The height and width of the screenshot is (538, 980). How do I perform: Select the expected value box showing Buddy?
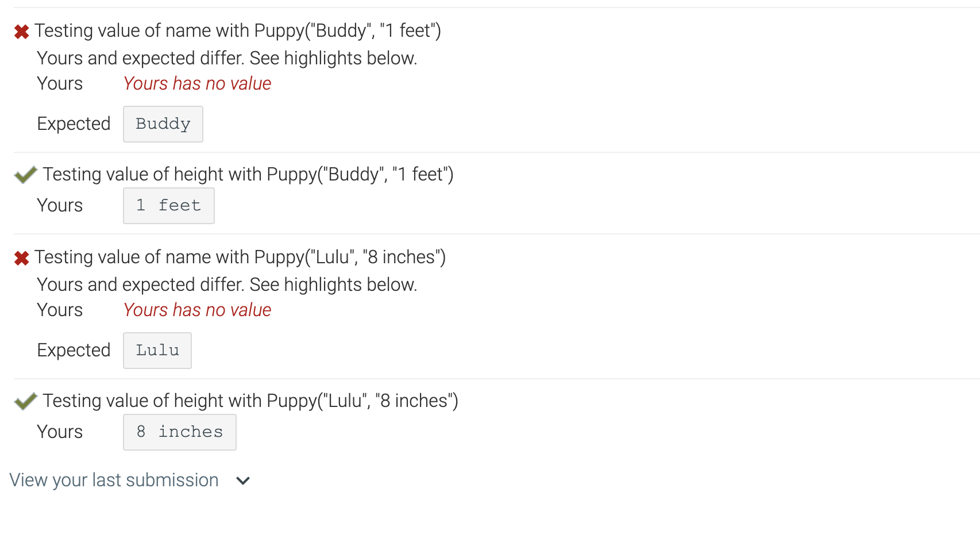[x=163, y=124]
